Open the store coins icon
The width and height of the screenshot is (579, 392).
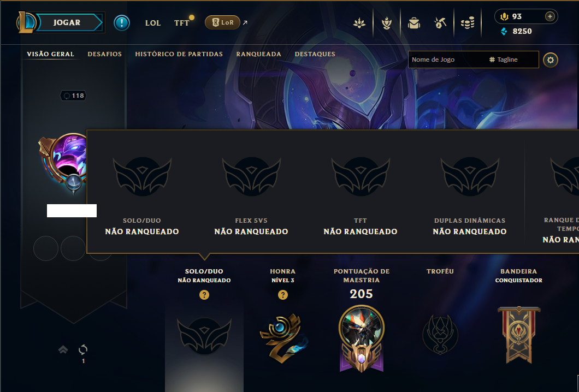coord(468,23)
